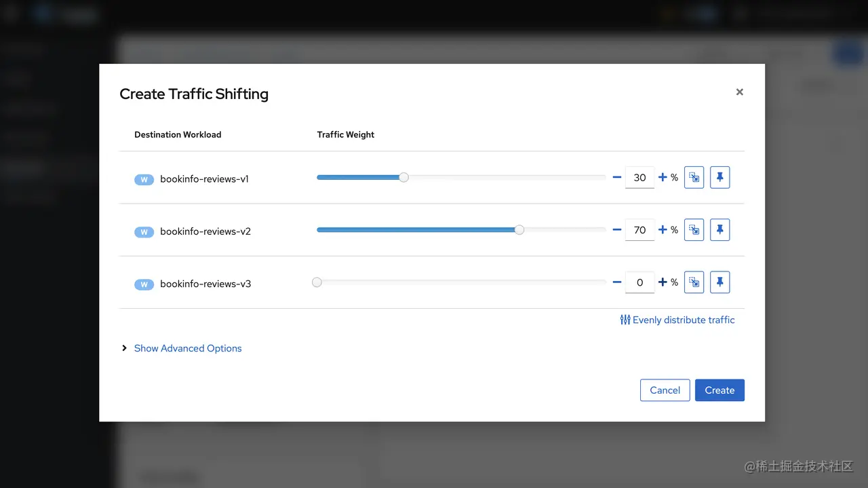Click the bookinfo-reviews-v1 weight input field
The image size is (868, 488).
point(639,177)
